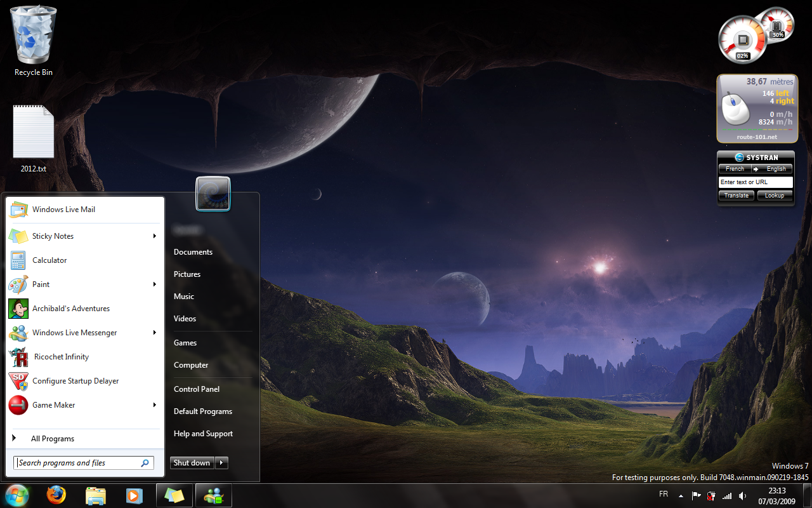Open Documents from the Start menu

coord(193,252)
